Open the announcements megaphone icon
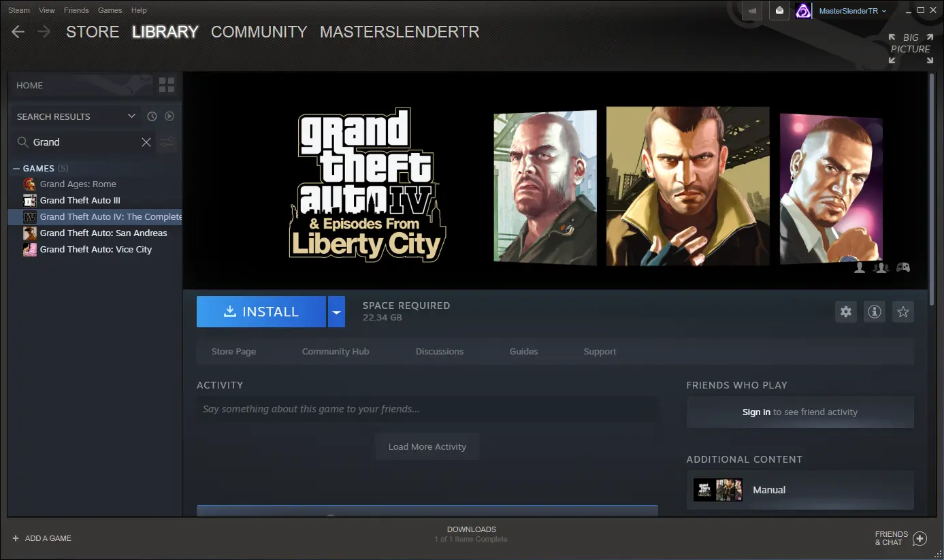 click(752, 11)
